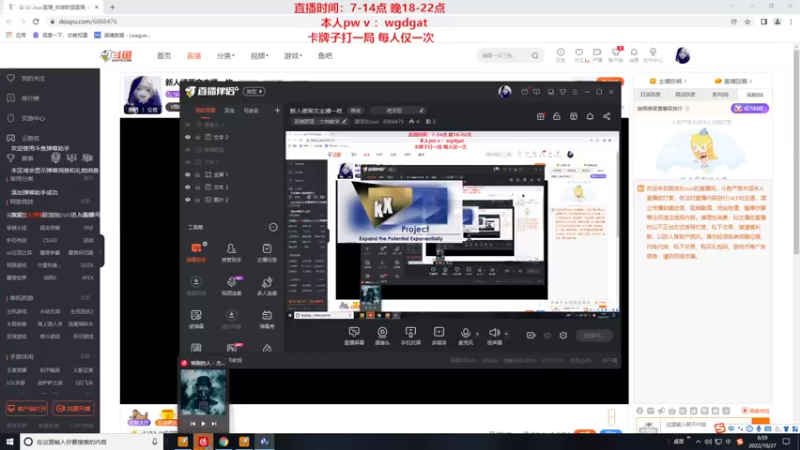Toggle visibility of 图片 2 layer
800x450 pixels.
coord(187,200)
